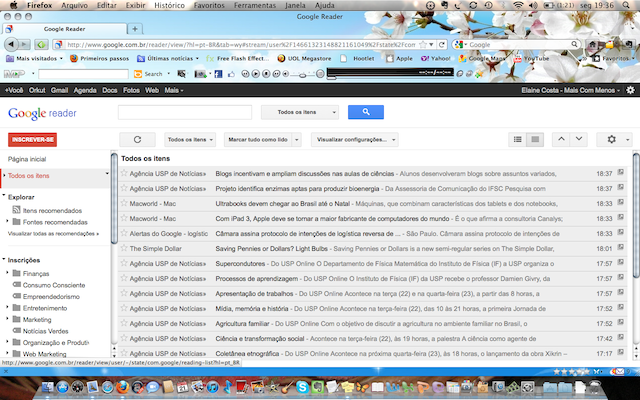Open Firefox from the Dock
Screen dimensions: 640x400
tap(122, 387)
